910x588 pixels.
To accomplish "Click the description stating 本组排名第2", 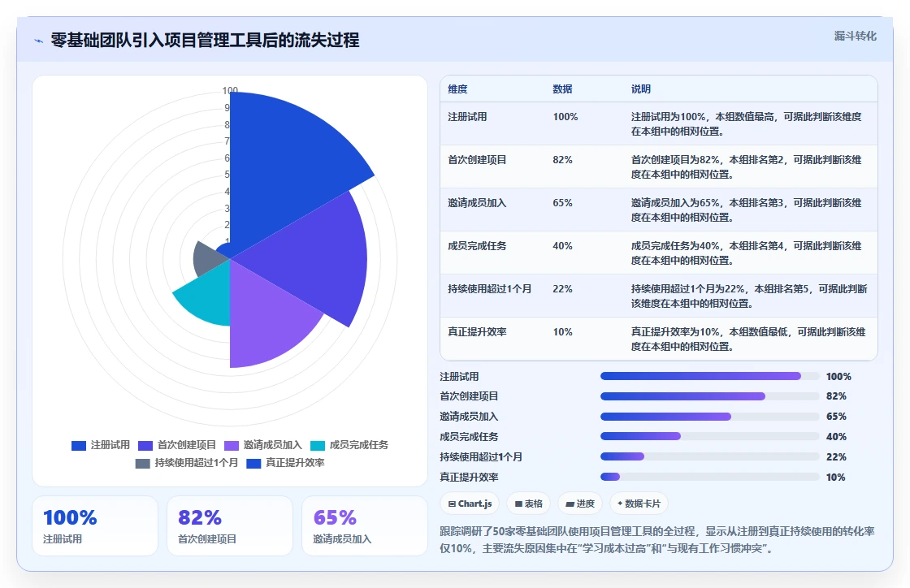I will [747, 167].
